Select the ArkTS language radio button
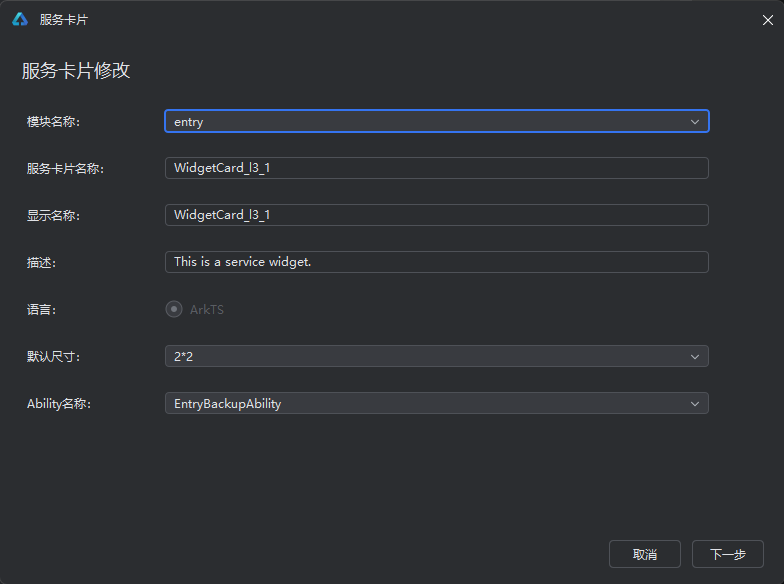784x584 pixels. (x=174, y=309)
